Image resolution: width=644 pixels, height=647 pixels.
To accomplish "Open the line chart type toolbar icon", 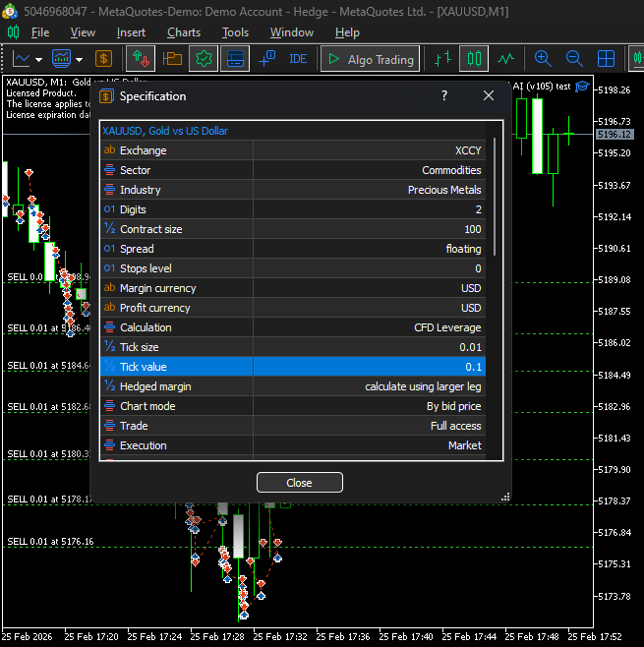I will click(22, 59).
